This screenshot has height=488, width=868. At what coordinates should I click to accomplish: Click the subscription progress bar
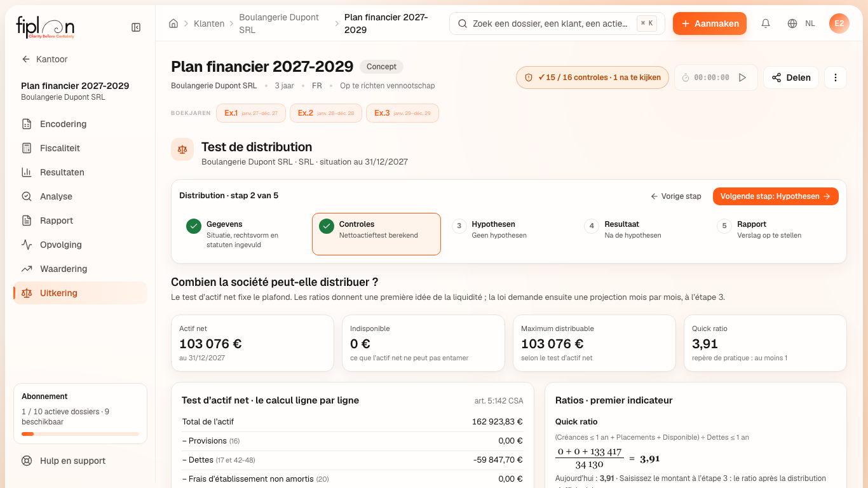[x=80, y=434]
